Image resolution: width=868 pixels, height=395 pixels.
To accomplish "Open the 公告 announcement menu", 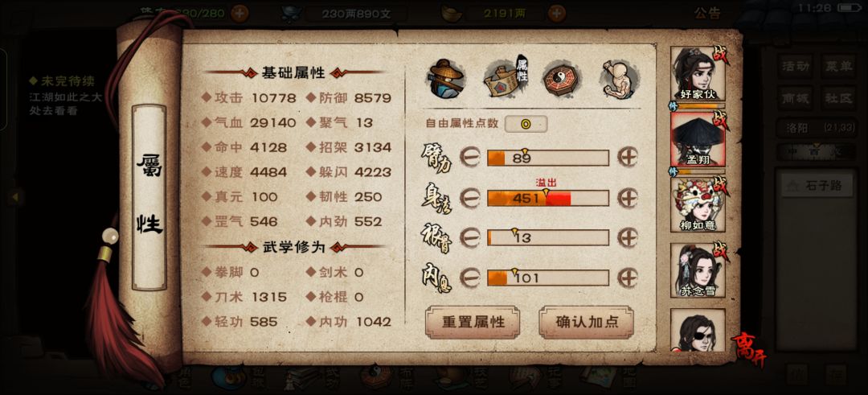I will click(x=708, y=14).
